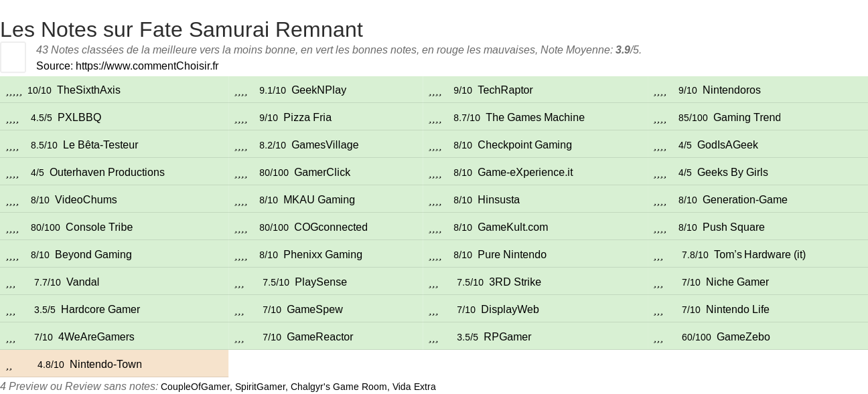
Task: Open the Vida Extra review
Action: pos(414,387)
